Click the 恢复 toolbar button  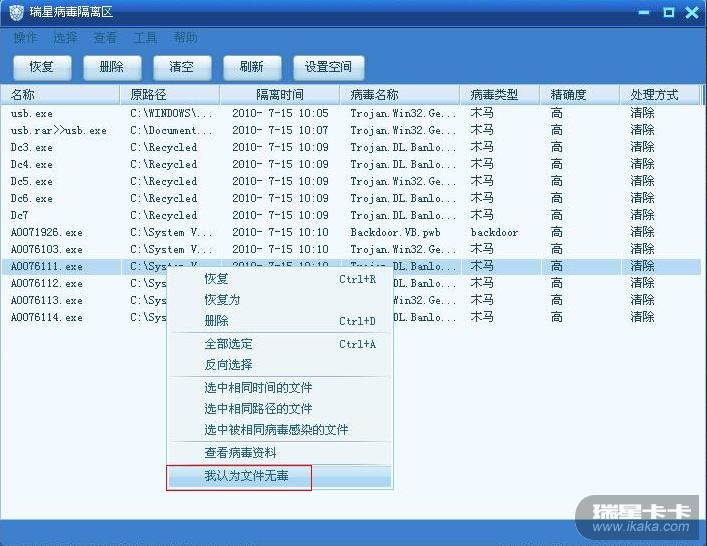pos(42,67)
